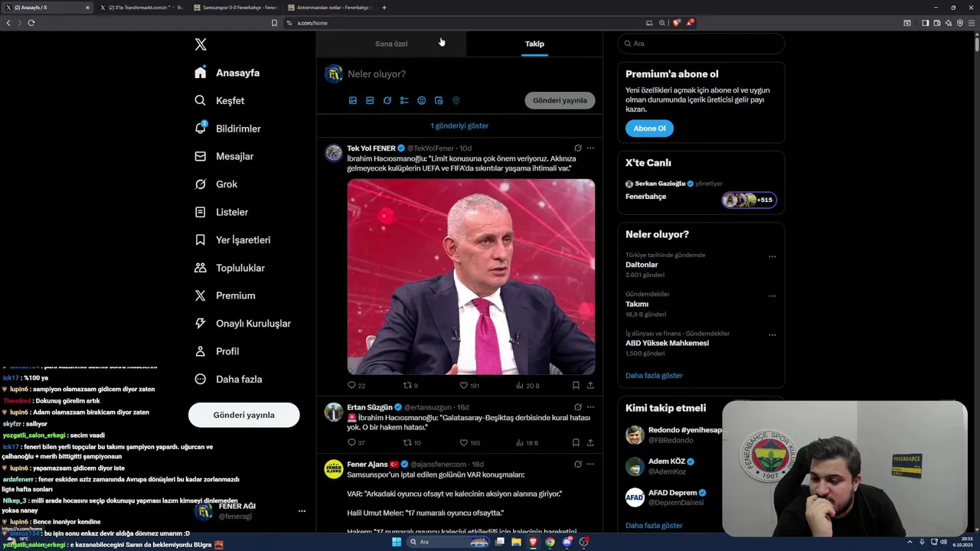Open ABD Yüksek Mahkemesi trend options
This screenshot has width=980, height=551.
click(x=772, y=335)
